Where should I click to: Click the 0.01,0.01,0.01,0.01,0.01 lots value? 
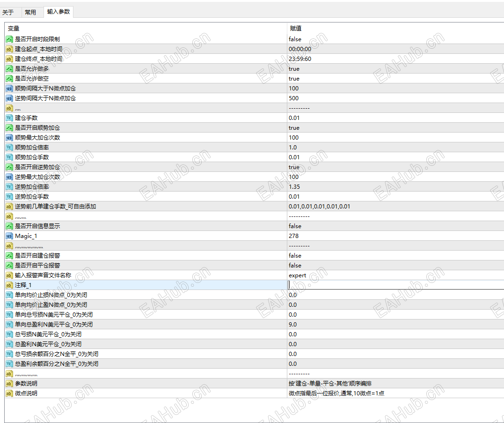319,207
